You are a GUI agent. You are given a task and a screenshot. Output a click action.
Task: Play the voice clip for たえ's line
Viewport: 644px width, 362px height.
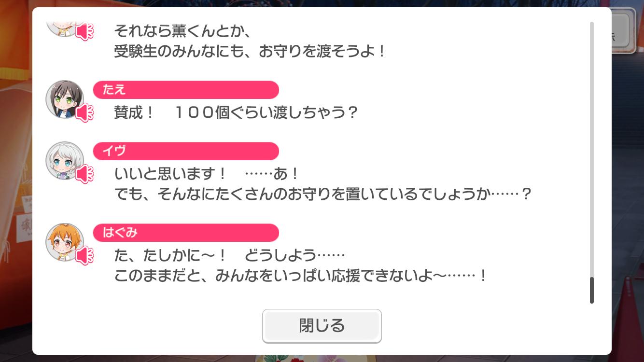85,113
